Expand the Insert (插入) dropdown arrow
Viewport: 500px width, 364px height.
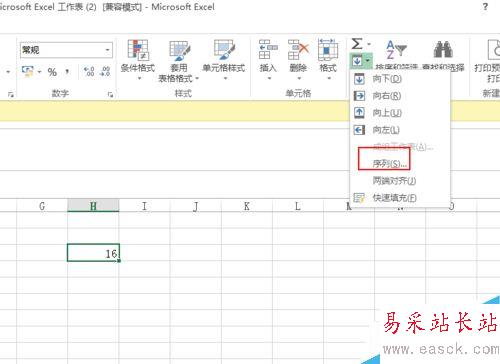(x=269, y=79)
